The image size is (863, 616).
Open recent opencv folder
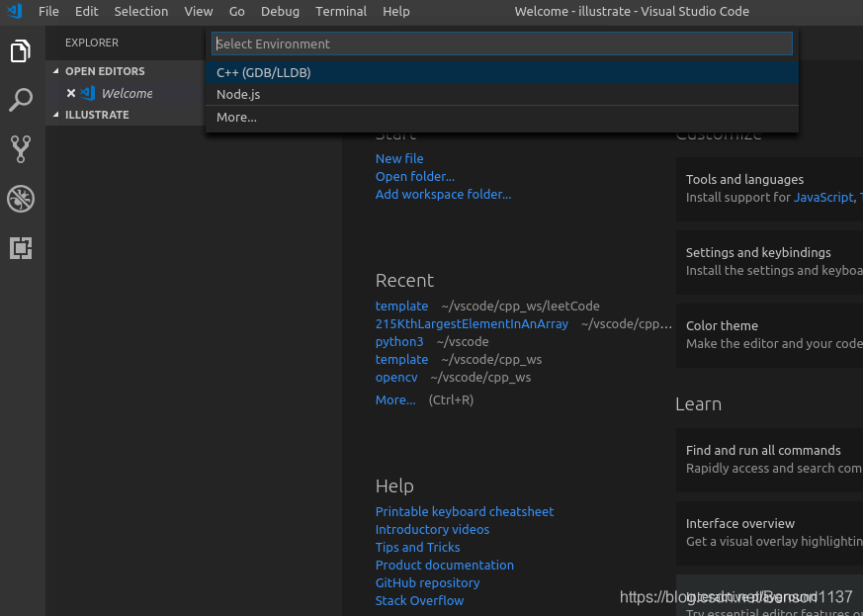(x=396, y=378)
